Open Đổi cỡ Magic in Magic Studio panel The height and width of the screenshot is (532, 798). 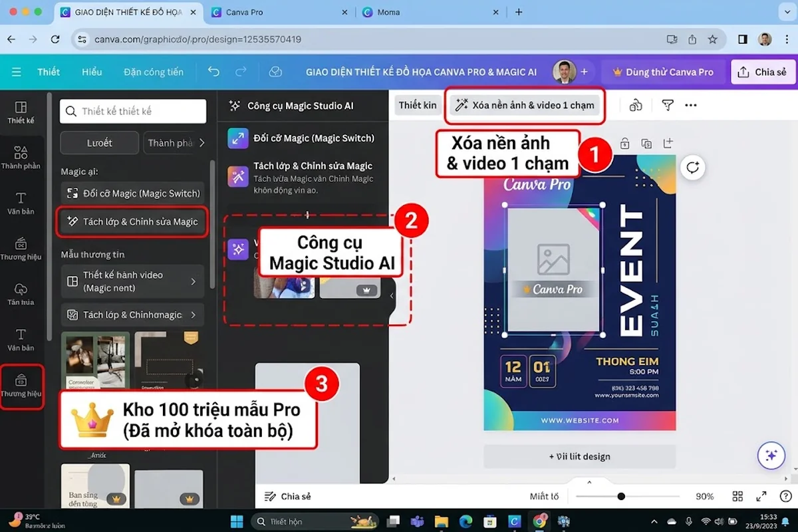[x=302, y=138]
